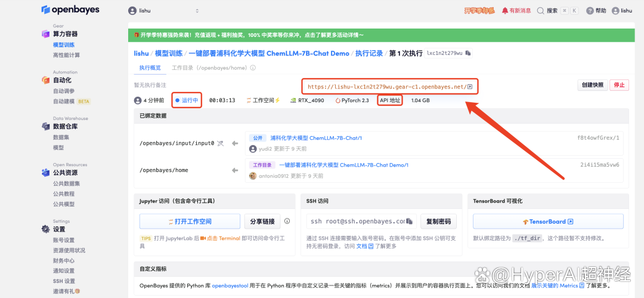Click the lishu breadcrumb link

[141, 53]
